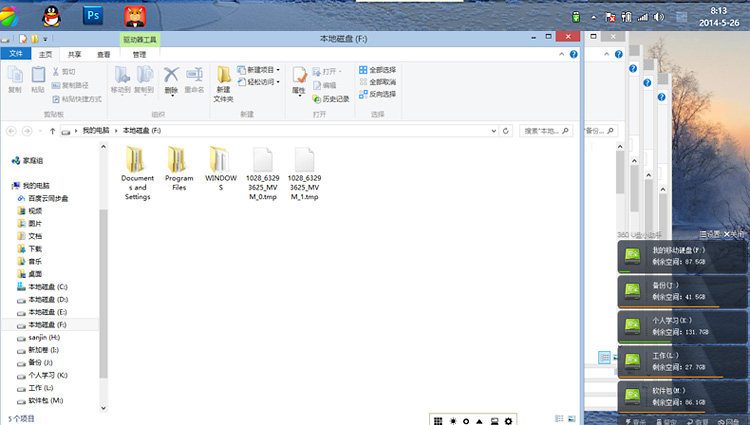Open the Quick Access Toolbar dropdown arrow

tap(45, 39)
